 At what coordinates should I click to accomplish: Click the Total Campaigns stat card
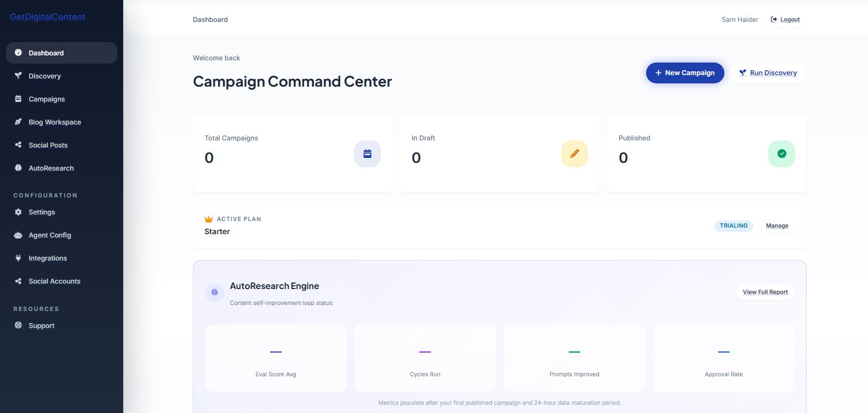(293, 154)
